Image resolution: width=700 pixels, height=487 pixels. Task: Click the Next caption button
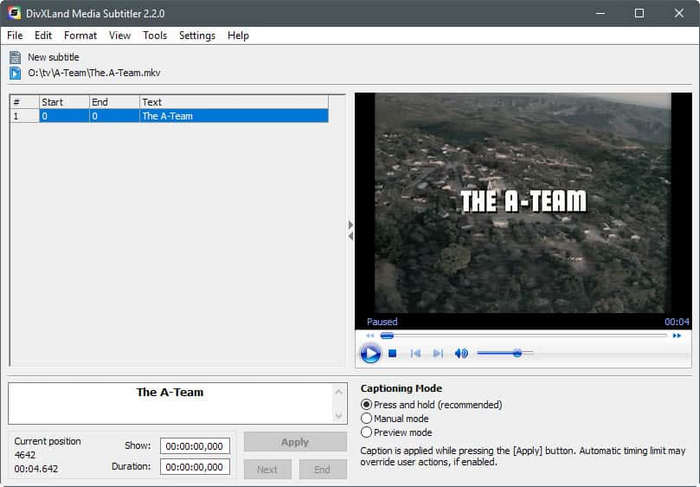(267, 469)
